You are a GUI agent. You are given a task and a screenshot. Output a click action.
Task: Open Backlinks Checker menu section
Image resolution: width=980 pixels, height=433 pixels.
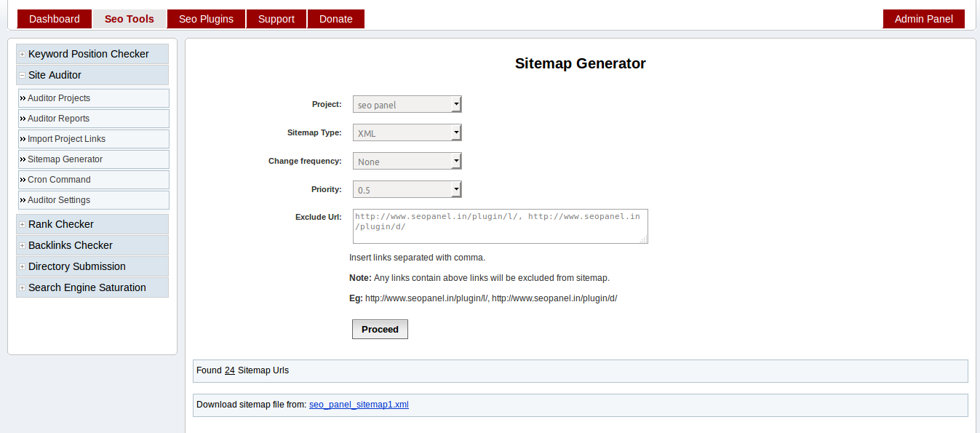point(92,245)
